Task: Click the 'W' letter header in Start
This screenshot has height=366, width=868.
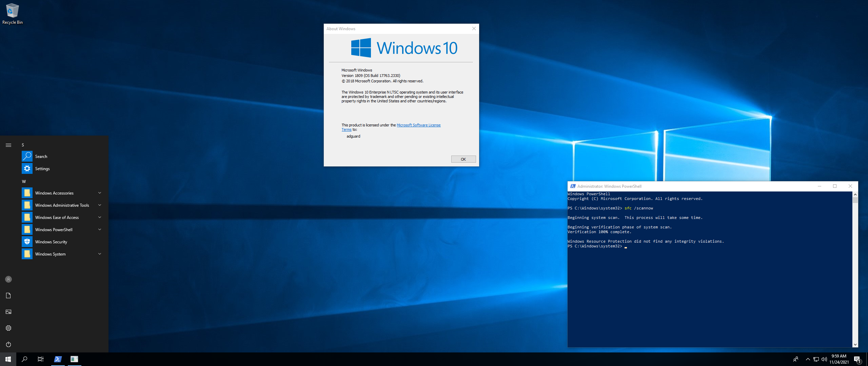Action: 24,181
